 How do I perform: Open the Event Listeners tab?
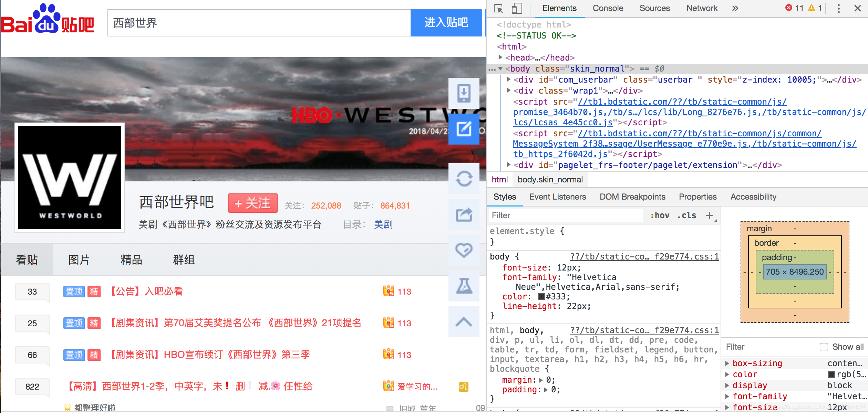point(558,197)
